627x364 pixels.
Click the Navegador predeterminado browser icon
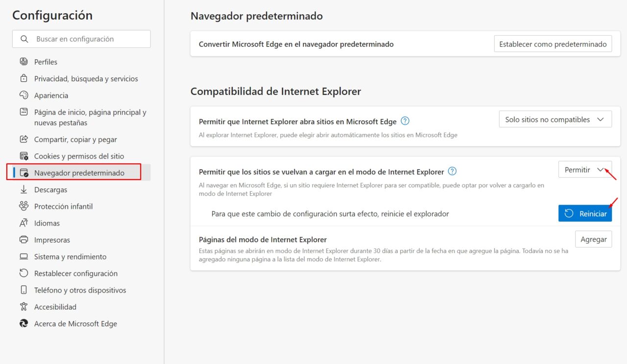click(24, 173)
